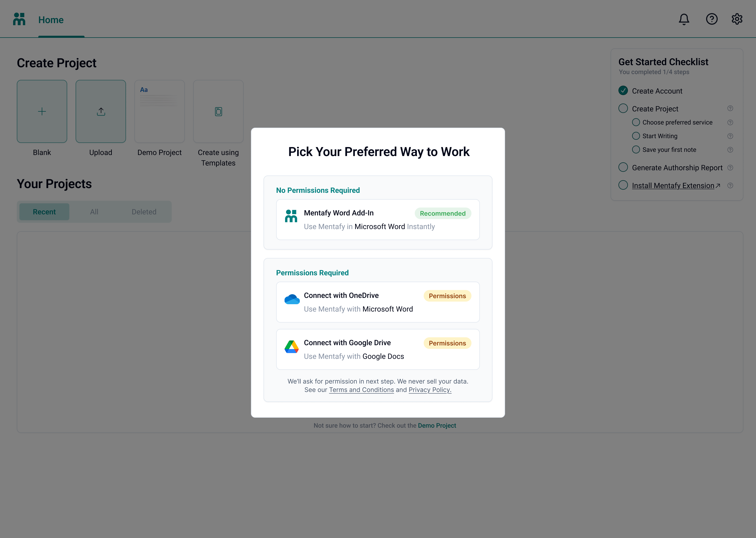Check the Install Mentafy Extension circle
Image resolution: width=756 pixels, height=538 pixels.
[623, 185]
